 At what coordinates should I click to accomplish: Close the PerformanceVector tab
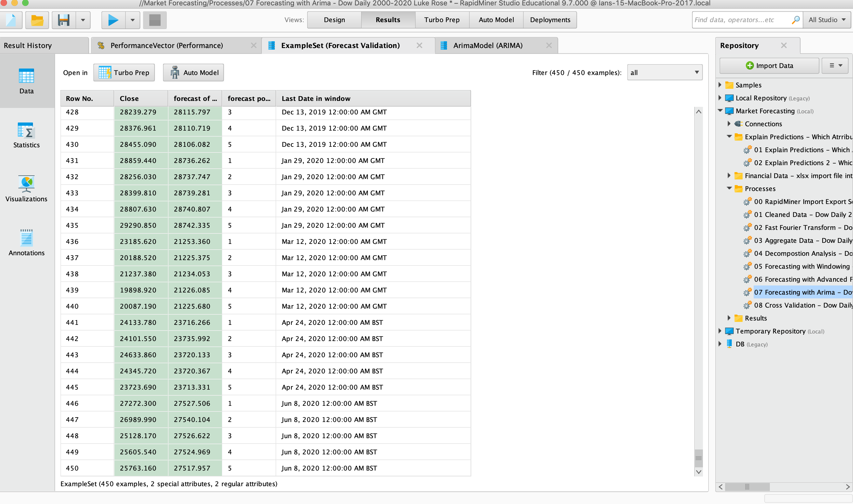(254, 46)
